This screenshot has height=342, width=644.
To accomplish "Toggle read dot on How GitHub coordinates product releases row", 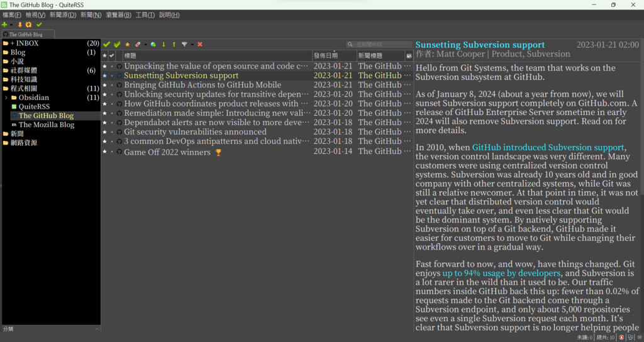I will point(112,104).
